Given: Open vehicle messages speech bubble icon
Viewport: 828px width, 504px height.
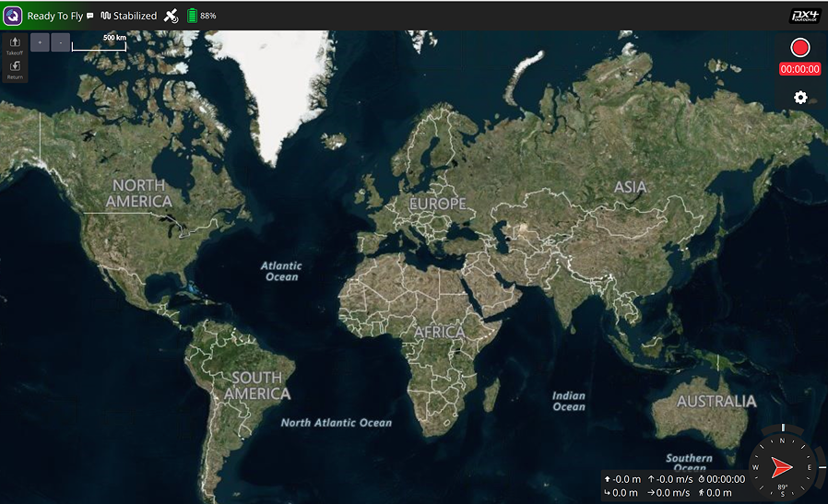Looking at the screenshot, I should tap(90, 16).
